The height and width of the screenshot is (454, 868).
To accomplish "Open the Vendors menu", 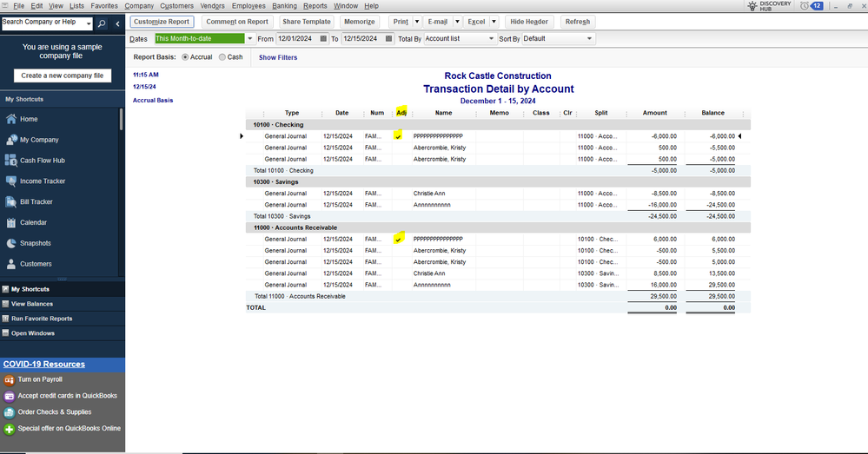I will coord(213,6).
